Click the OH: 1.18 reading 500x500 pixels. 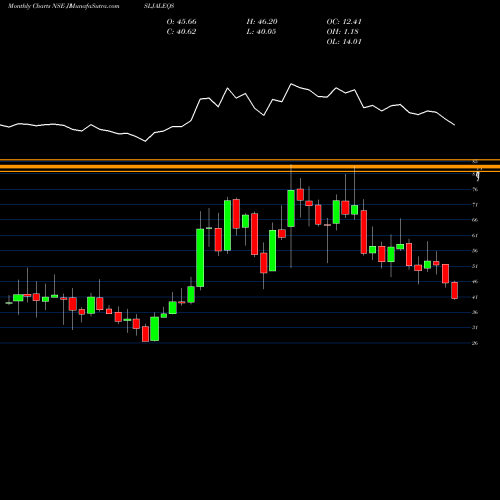point(342,32)
